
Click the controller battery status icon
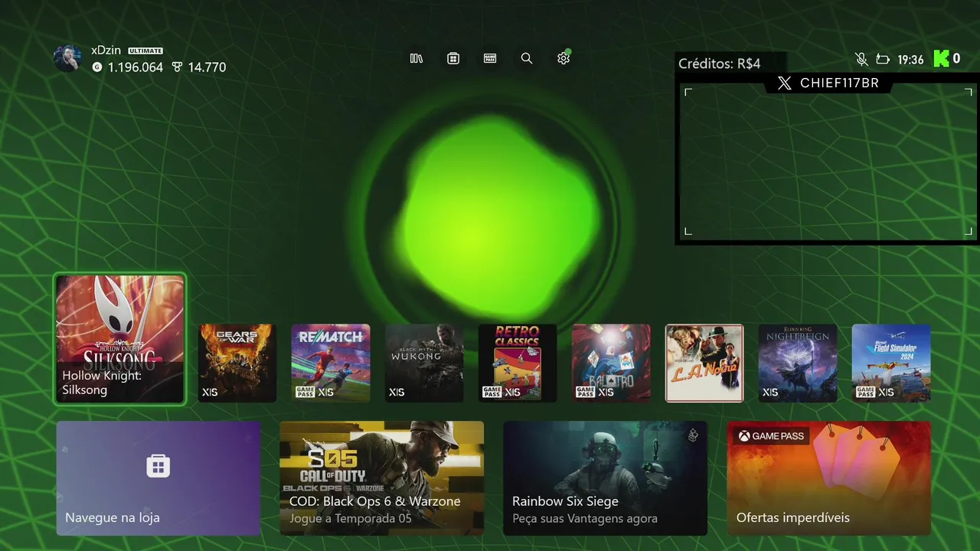(883, 59)
